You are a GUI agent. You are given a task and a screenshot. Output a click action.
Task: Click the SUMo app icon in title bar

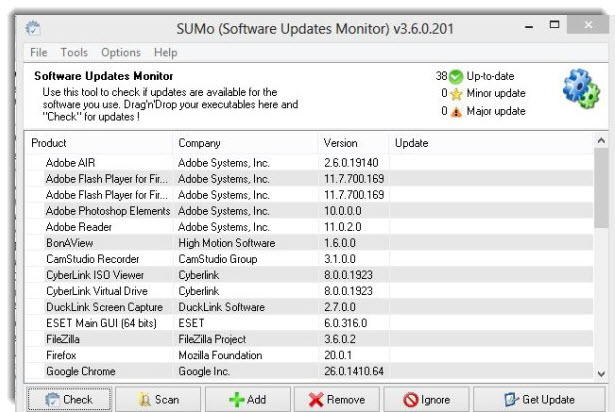pos(33,28)
